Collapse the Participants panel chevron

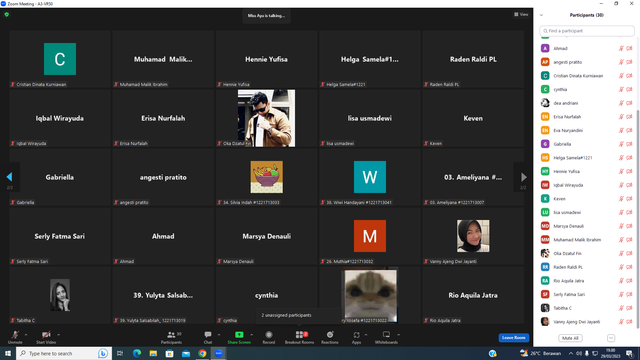pyautogui.click(x=541, y=15)
